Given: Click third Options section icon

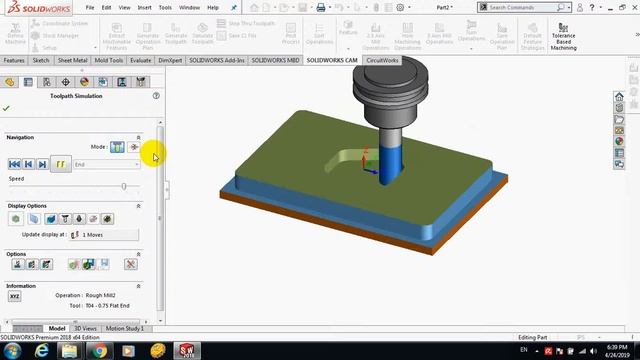Looking at the screenshot, I should point(47,264).
